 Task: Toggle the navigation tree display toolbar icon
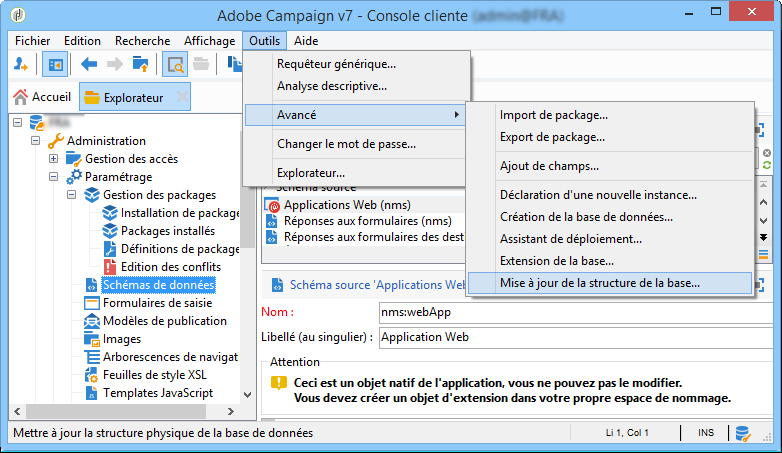coord(55,64)
